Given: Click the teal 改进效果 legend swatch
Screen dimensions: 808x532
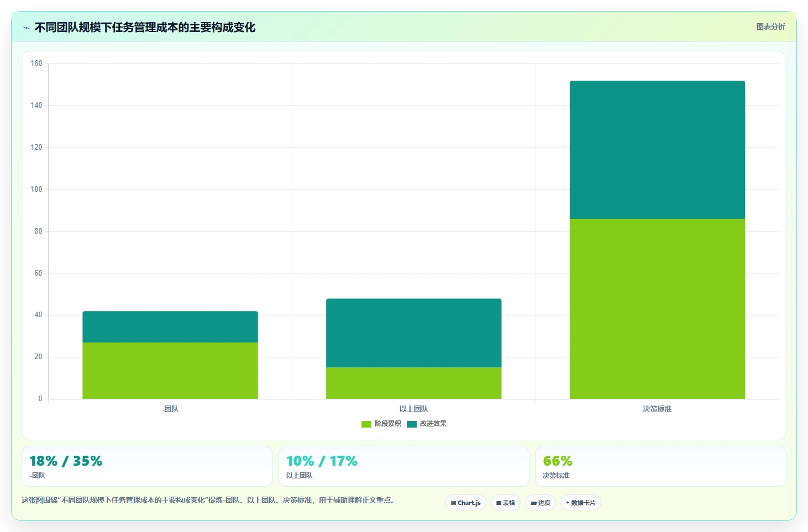Looking at the screenshot, I should 412,424.
